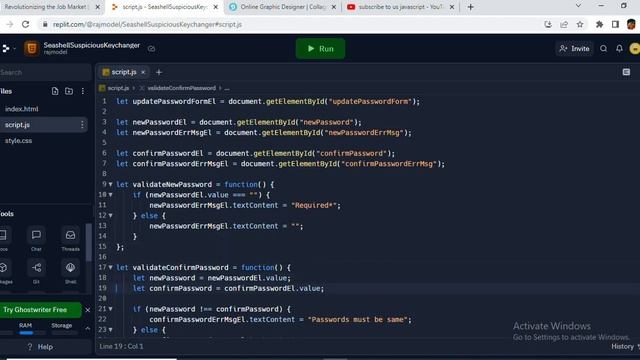Click Line 19 : Col 1 status text

[121, 347]
